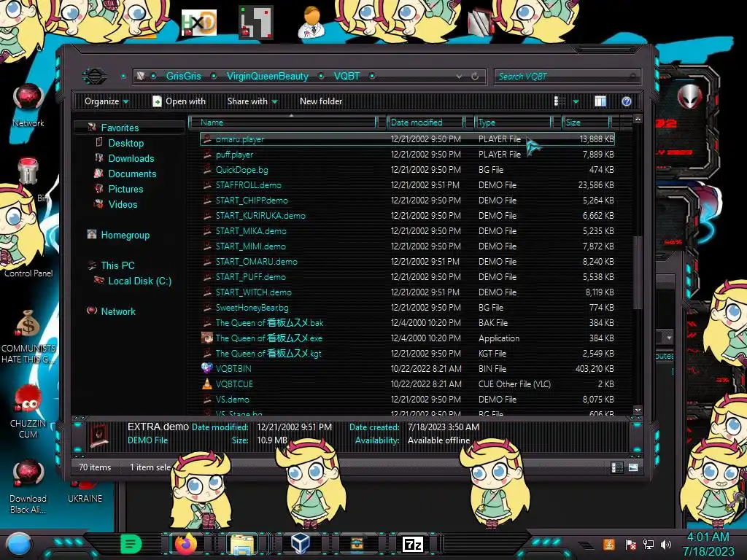
Task: Select the START_KURIRUKA.demo file
Action: point(407,216)
